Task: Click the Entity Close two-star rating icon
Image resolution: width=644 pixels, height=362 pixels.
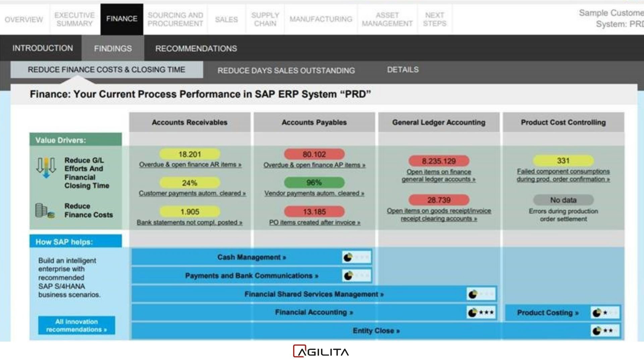Action: [605, 331]
